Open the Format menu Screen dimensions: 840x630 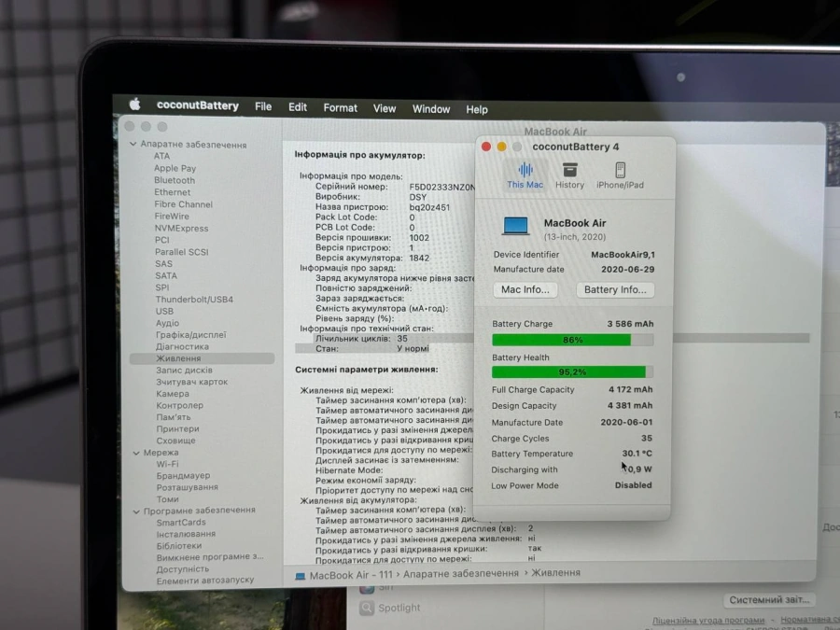point(340,107)
